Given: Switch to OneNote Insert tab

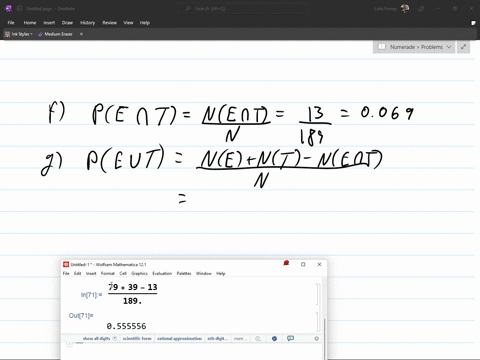Looking at the screenshot, I should [x=49, y=23].
